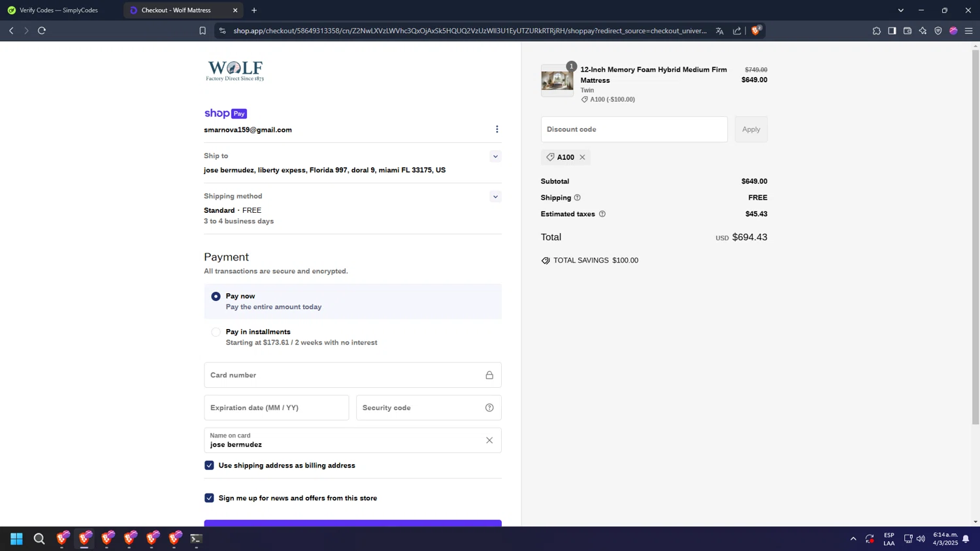Open Windows taskbar search
This screenshot has width=980, height=551.
[x=39, y=539]
